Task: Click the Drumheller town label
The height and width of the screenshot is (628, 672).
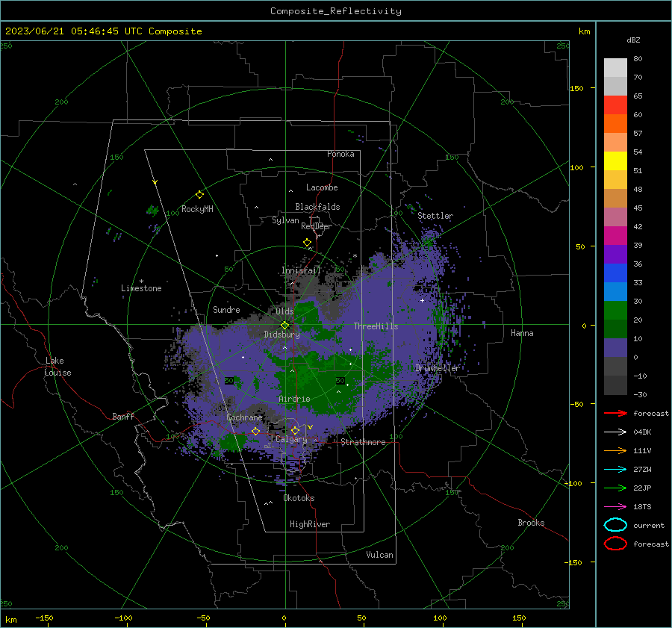Action: [438, 368]
